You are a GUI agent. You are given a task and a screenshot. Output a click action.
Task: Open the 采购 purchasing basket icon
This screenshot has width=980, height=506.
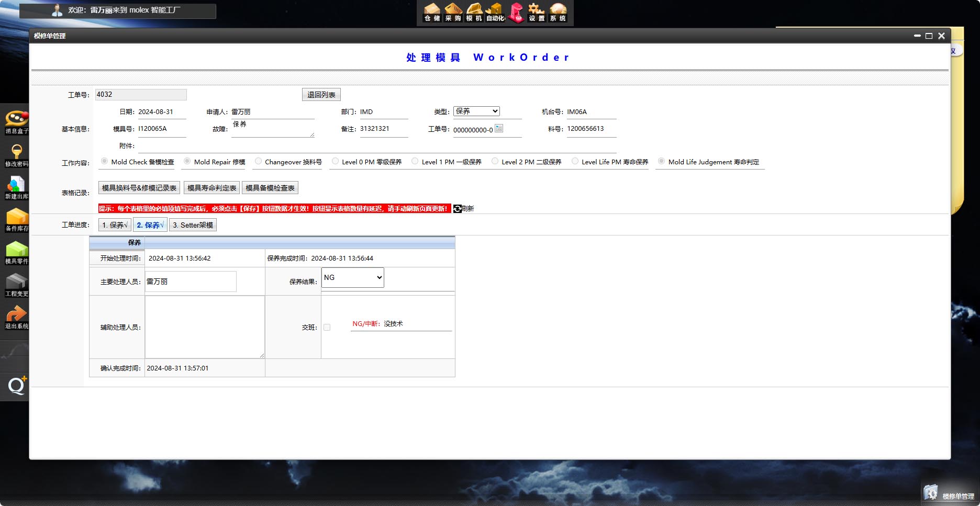pyautogui.click(x=453, y=13)
